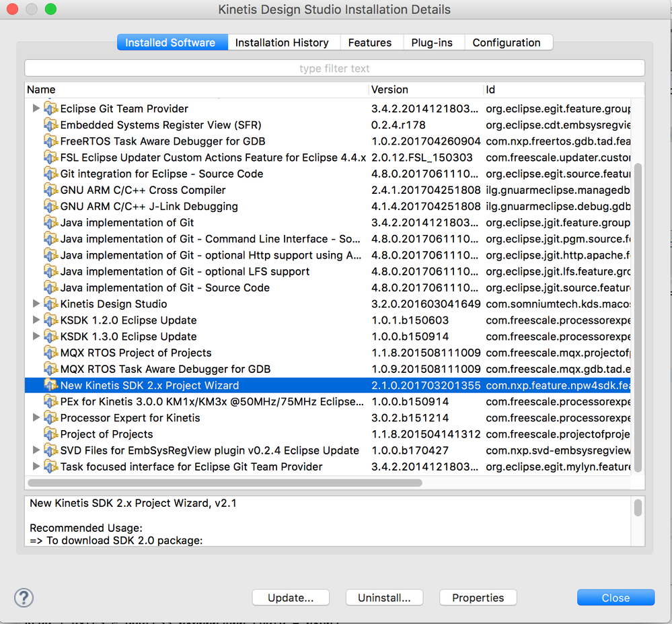Click the FSL Eclipse Updater Custom Actions icon
The width and height of the screenshot is (672, 624).
(50, 158)
